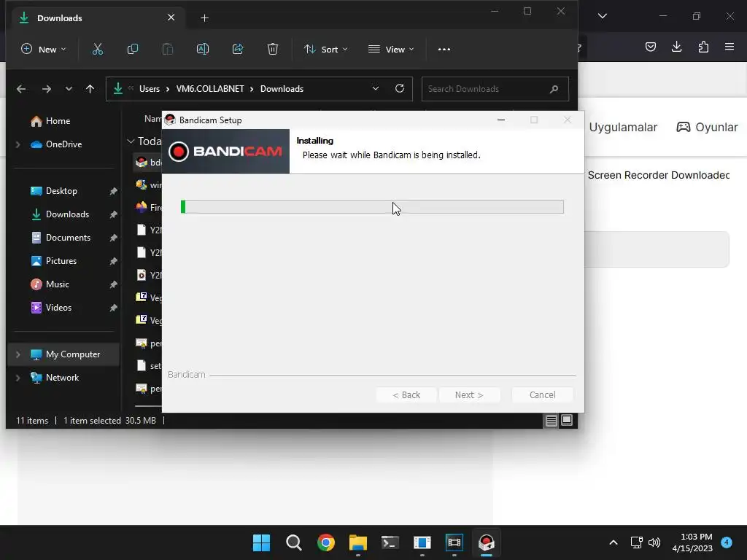
Task: Open browser extensions puzzle icon
Action: 703,47
